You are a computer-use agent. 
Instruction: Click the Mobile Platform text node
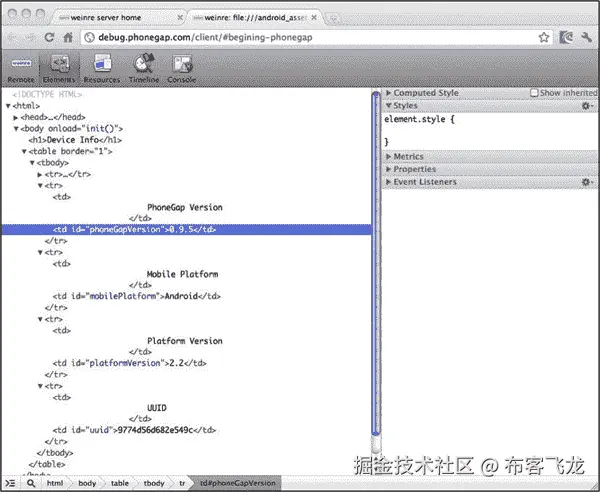coord(183,274)
